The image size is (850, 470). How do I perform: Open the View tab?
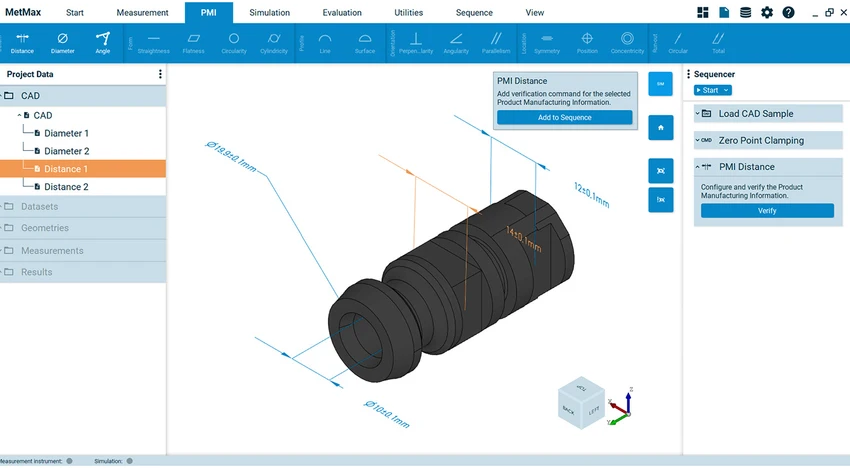pyautogui.click(x=535, y=12)
